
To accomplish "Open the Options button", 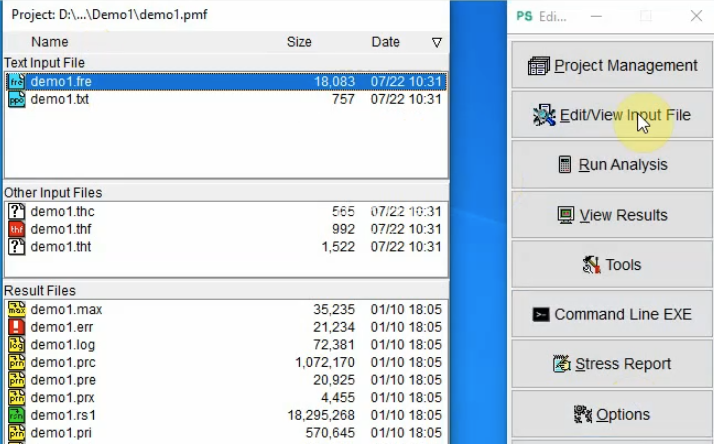I will coord(611,414).
